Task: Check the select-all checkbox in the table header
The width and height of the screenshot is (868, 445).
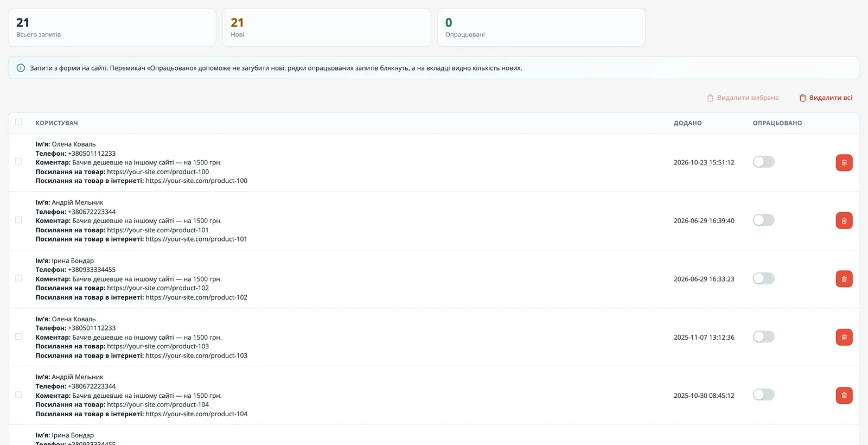Action: pos(18,122)
